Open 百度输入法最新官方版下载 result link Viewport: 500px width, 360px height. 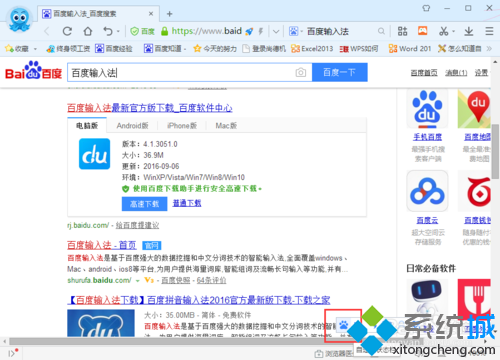(150, 108)
